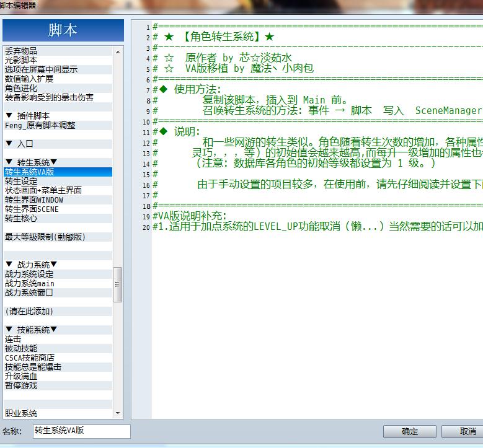Image resolution: width=483 pixels, height=448 pixels.
Task: Select script 丢弃物品
Action: 58,51
